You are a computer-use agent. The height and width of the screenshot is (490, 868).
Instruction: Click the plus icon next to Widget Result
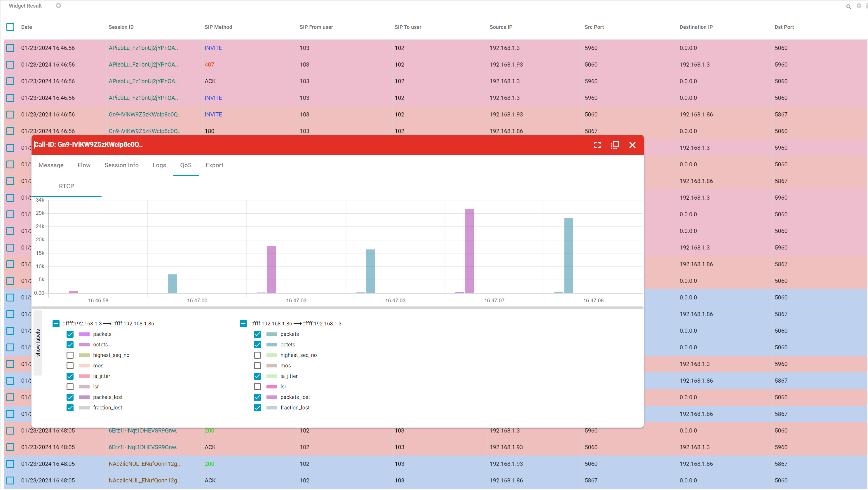point(59,6)
